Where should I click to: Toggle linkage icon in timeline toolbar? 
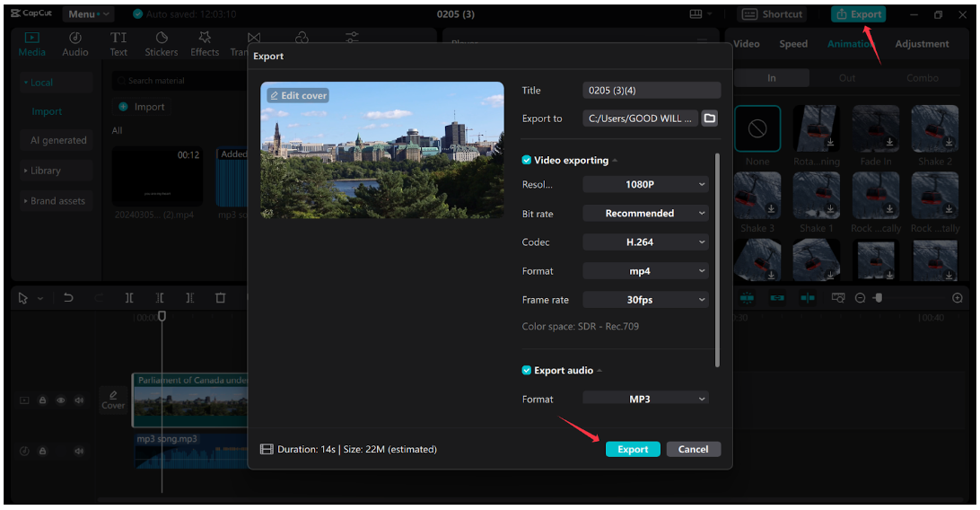click(777, 298)
